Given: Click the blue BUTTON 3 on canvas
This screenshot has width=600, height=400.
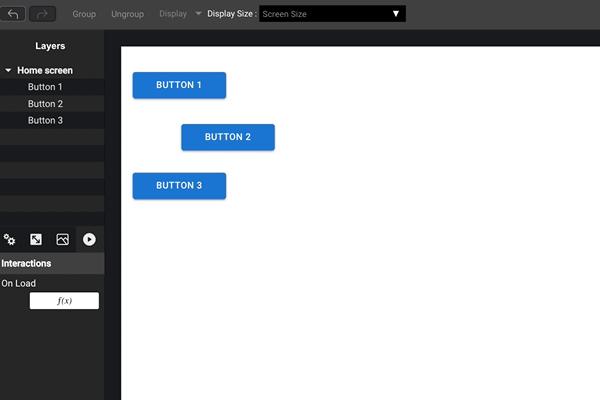Looking at the screenshot, I should 179,186.
